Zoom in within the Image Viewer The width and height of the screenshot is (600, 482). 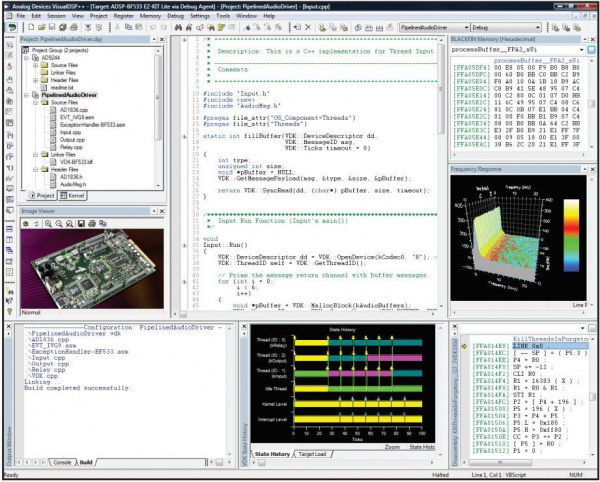coord(48,224)
